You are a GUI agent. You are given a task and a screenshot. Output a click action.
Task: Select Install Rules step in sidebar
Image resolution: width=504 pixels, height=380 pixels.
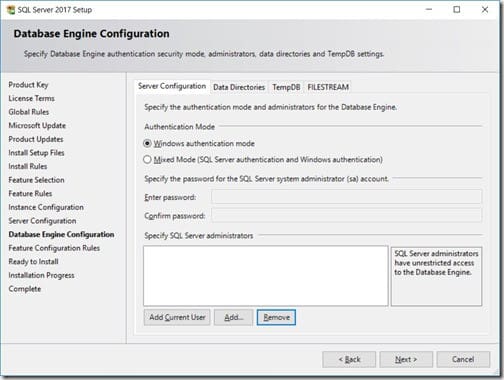pos(28,166)
